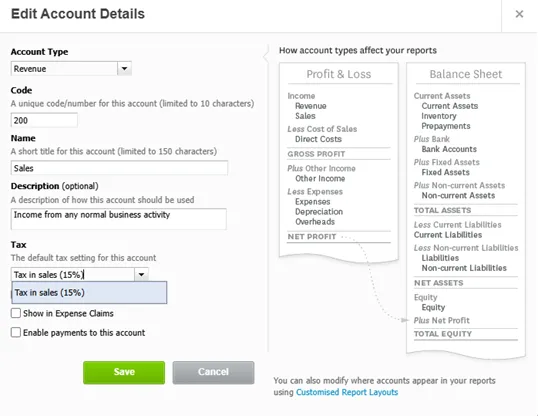Click the Revenue entry under Income

[x=311, y=106]
